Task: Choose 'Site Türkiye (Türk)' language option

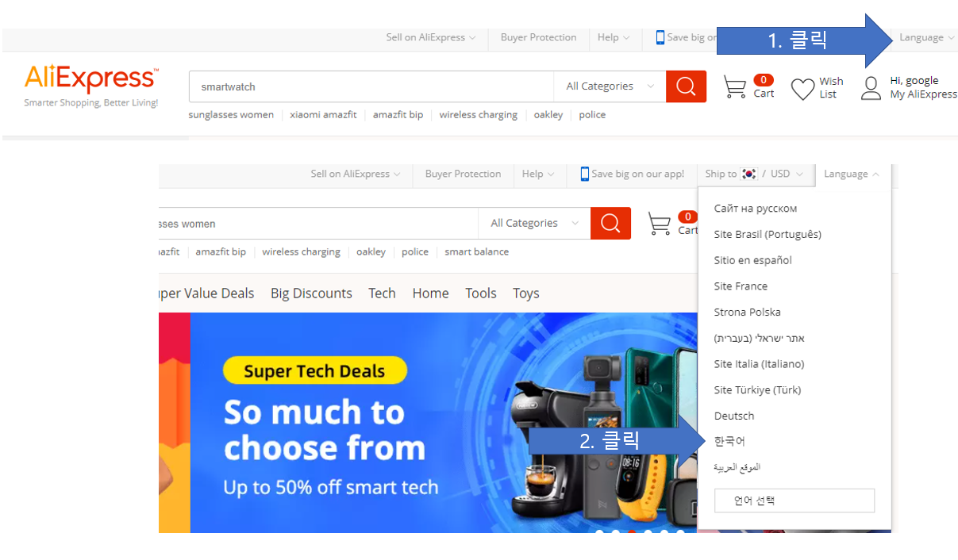Action: point(757,389)
